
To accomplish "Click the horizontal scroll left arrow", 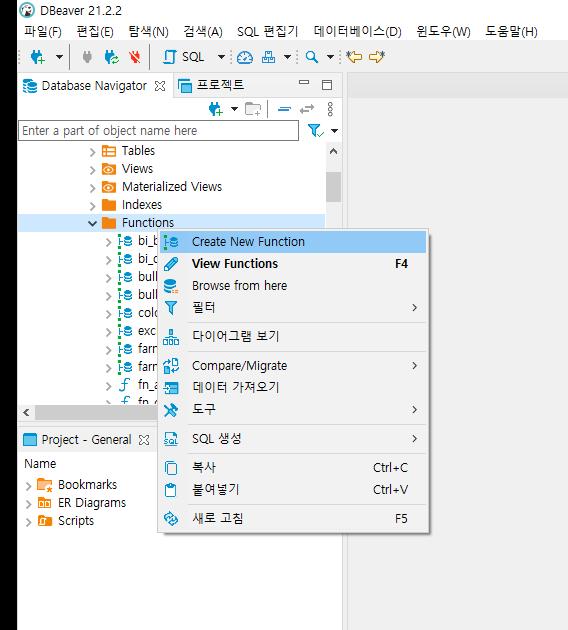I will tap(27, 413).
